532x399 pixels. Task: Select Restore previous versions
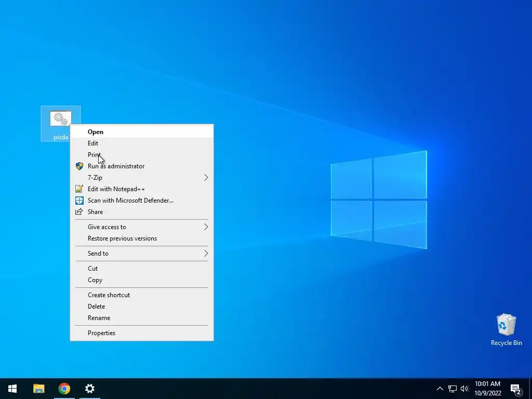142,238
